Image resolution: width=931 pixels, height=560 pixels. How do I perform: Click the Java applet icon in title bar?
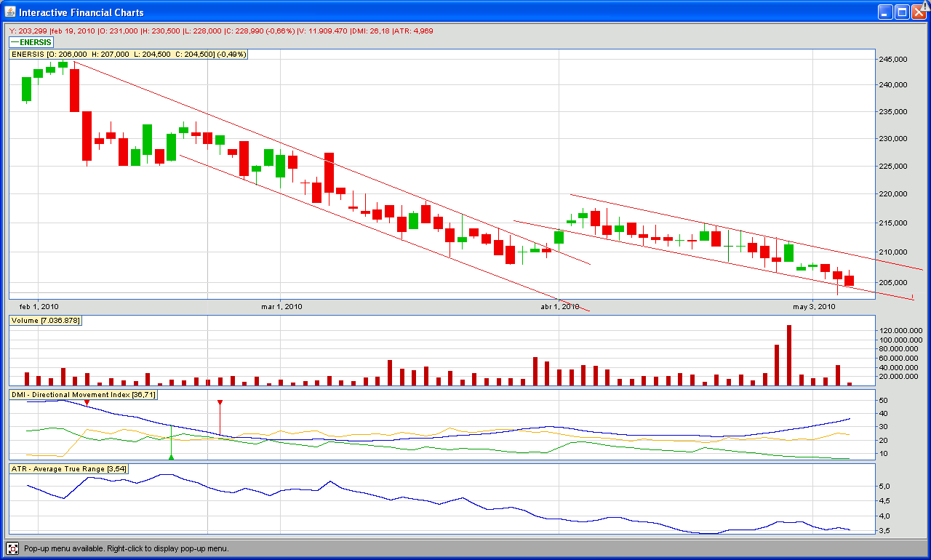pos(9,12)
